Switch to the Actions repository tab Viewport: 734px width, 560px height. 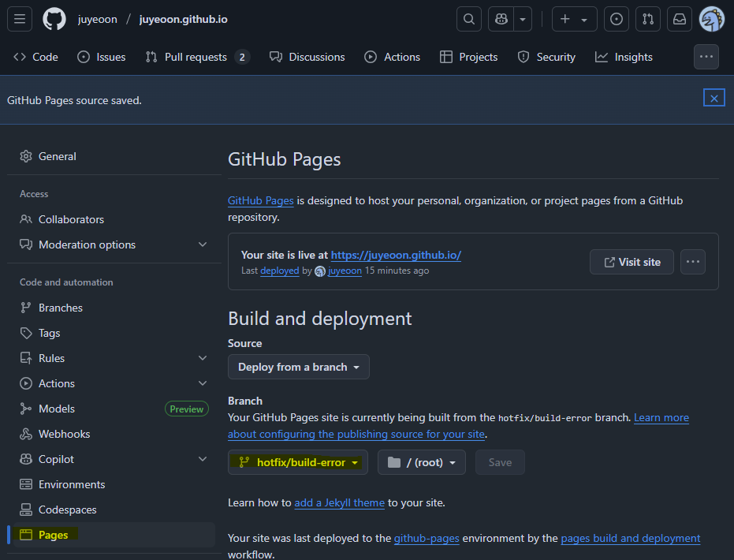pyautogui.click(x=393, y=57)
